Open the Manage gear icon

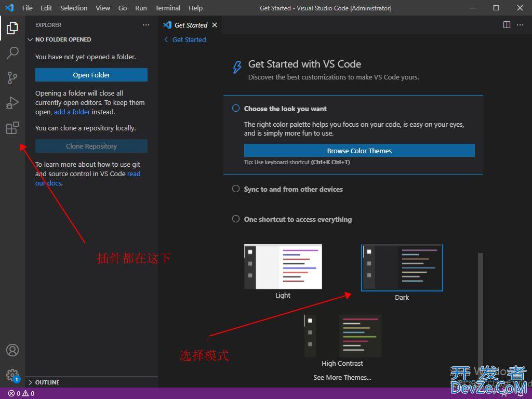click(x=12, y=375)
